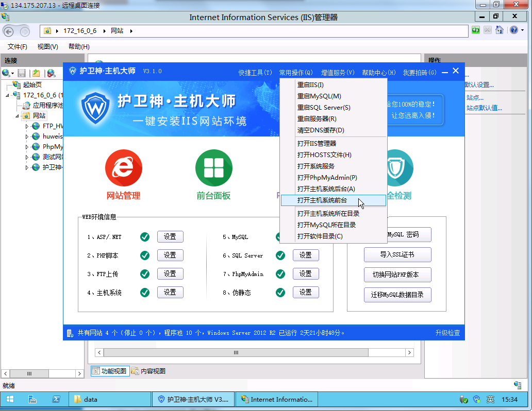Viewport: 532px width, 411px height.
Task: Collapse the 172_16_0_6 server node
Action: (x=7, y=95)
